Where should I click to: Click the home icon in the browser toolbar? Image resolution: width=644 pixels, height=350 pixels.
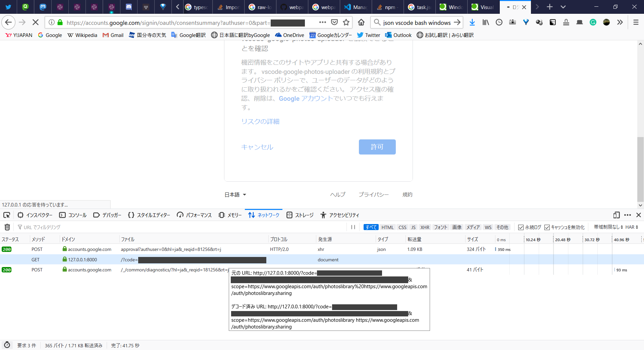pos(362,22)
